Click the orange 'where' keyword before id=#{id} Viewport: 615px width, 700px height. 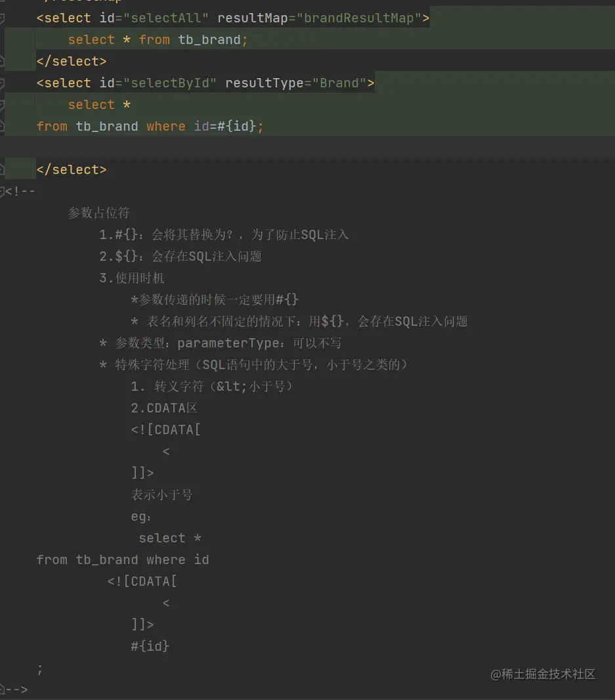pyautogui.click(x=165, y=126)
